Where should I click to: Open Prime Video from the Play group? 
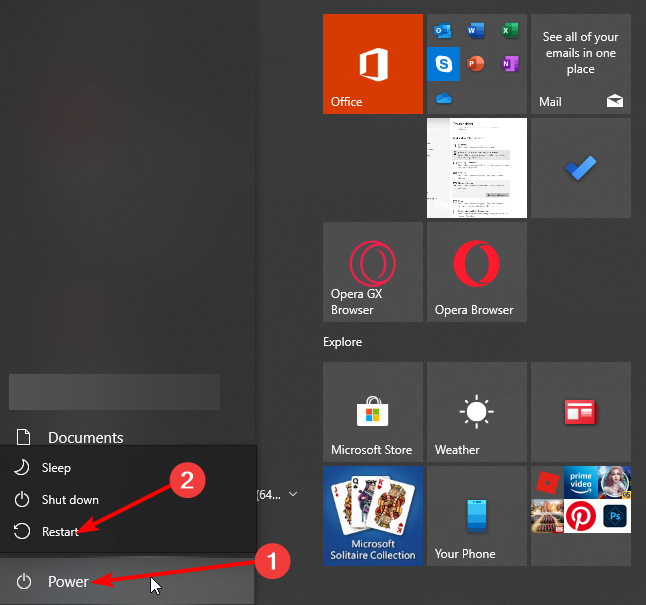[x=580, y=482]
